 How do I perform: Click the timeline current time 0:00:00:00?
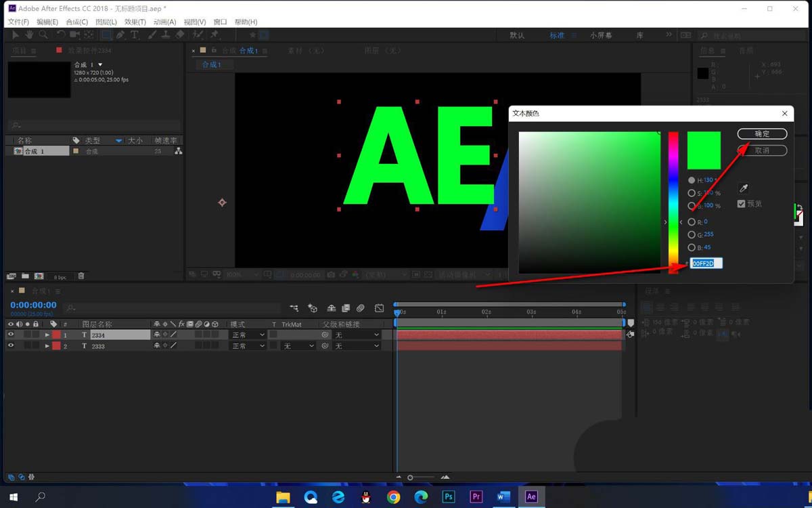pyautogui.click(x=33, y=305)
